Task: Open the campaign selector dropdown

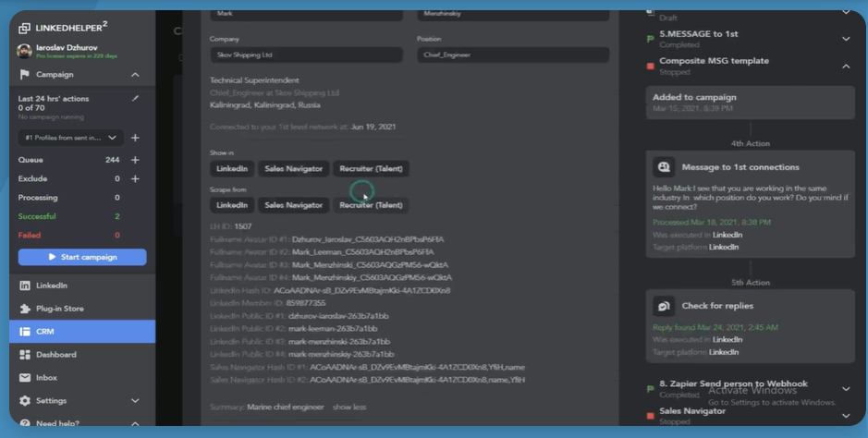Action: (x=71, y=138)
